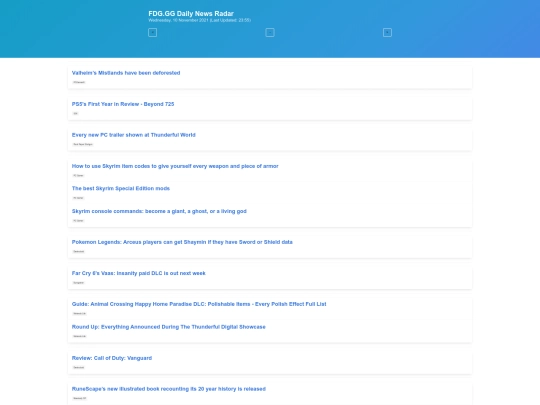
Task: Click the leftmost square icon in the header
Action: tap(152, 33)
